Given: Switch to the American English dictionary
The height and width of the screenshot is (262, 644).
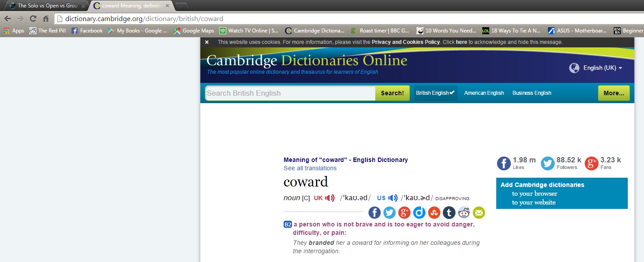Looking at the screenshot, I should tap(484, 93).
